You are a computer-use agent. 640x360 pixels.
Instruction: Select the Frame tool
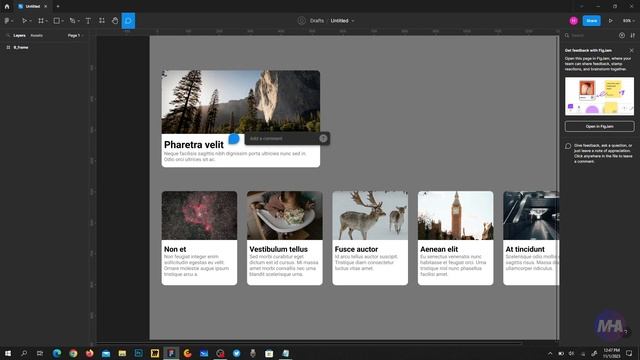click(x=41, y=20)
